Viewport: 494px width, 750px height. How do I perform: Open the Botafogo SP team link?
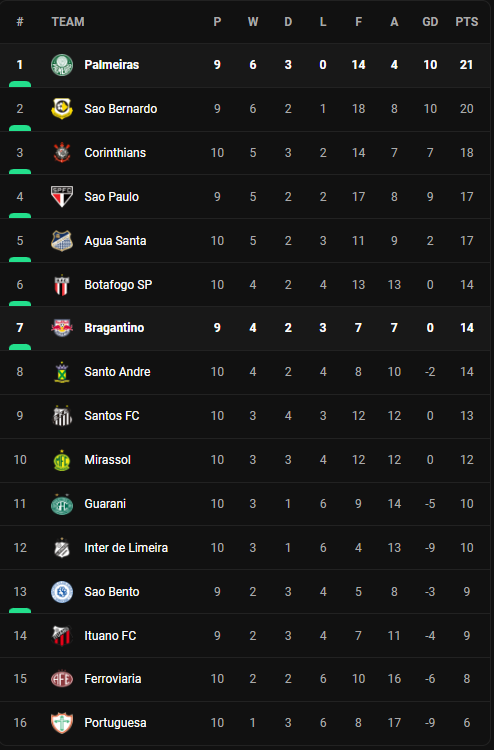(x=118, y=285)
